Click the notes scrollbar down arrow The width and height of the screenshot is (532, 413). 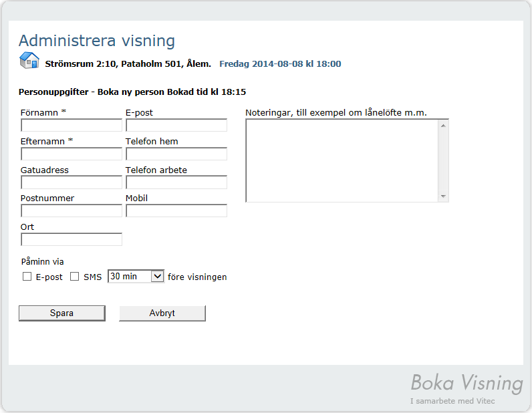coord(443,196)
